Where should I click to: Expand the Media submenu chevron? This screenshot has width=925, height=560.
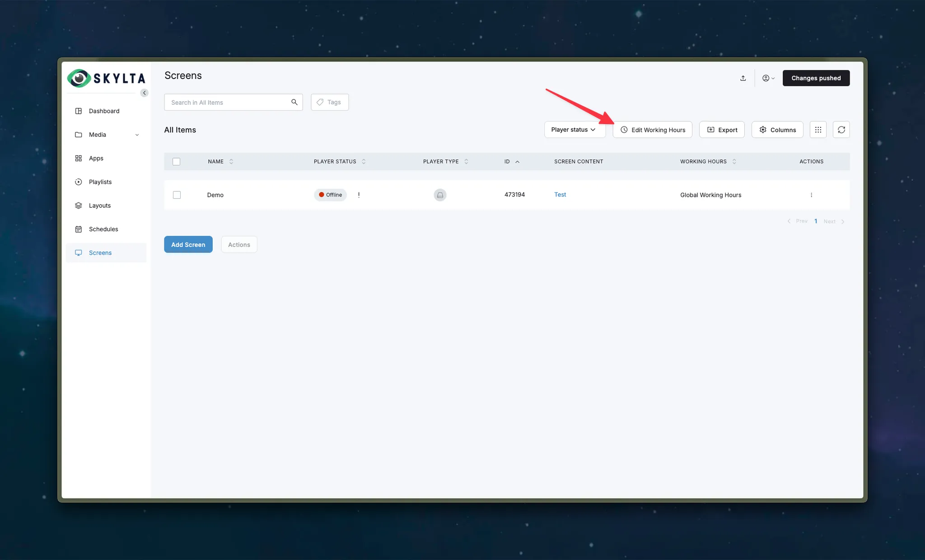(137, 135)
